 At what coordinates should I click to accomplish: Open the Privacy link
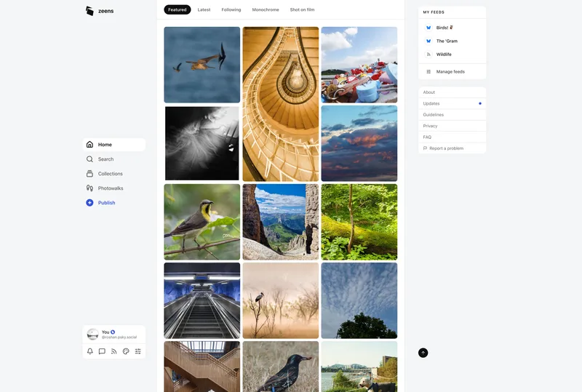coord(452,126)
